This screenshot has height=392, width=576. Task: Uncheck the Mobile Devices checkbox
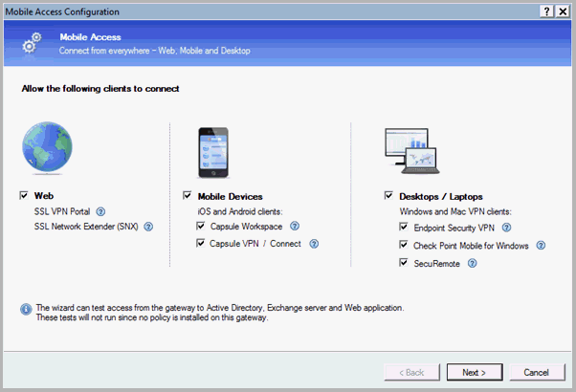tap(188, 195)
